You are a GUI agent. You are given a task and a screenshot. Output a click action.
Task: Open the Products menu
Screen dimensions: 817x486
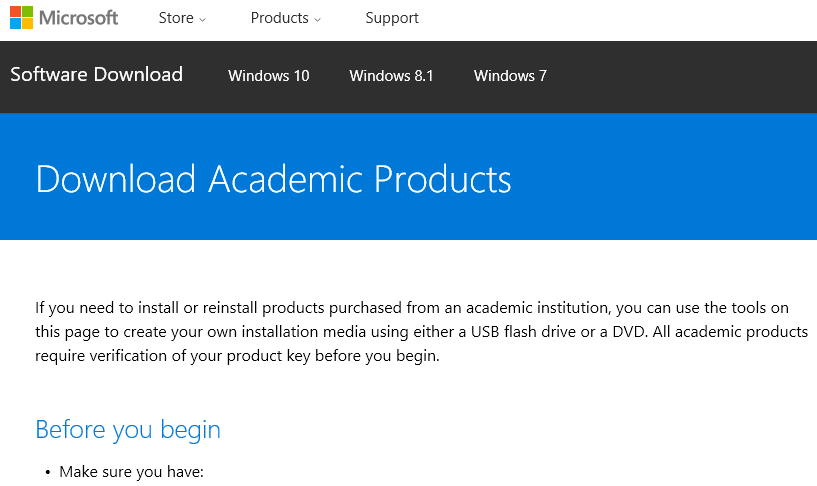pos(280,18)
